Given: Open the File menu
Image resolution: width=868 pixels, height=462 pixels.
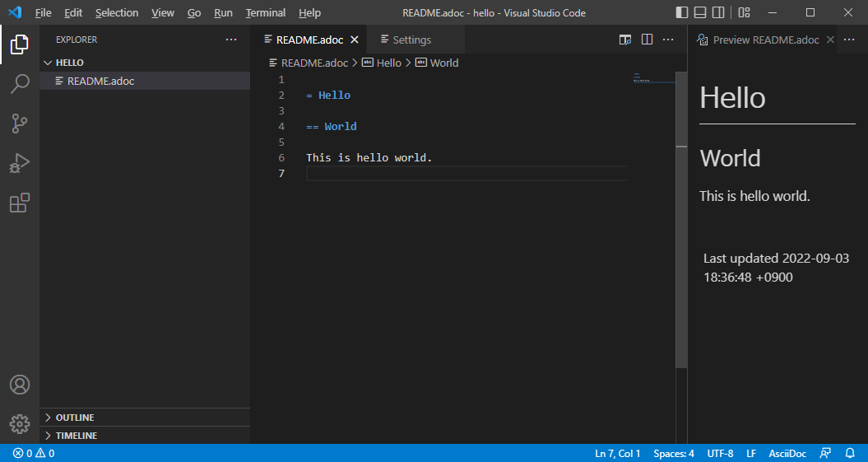Looking at the screenshot, I should (x=43, y=12).
